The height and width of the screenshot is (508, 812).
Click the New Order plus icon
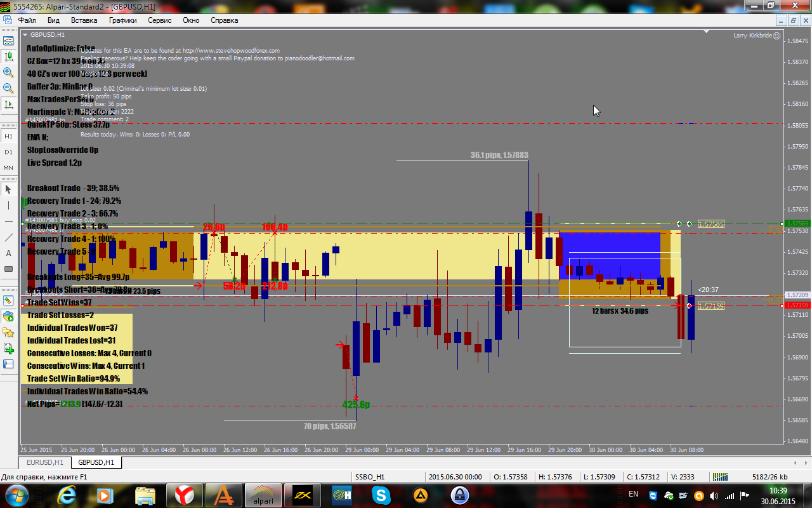8,348
